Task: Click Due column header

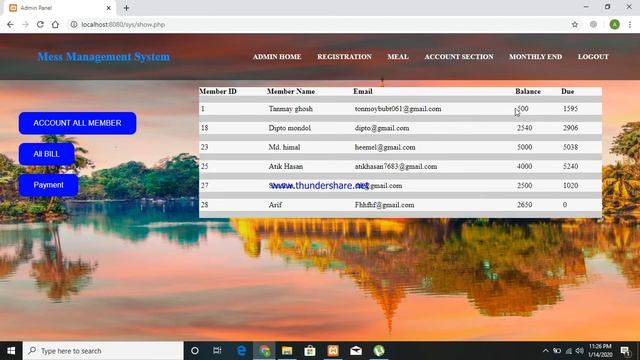Action: pos(567,91)
